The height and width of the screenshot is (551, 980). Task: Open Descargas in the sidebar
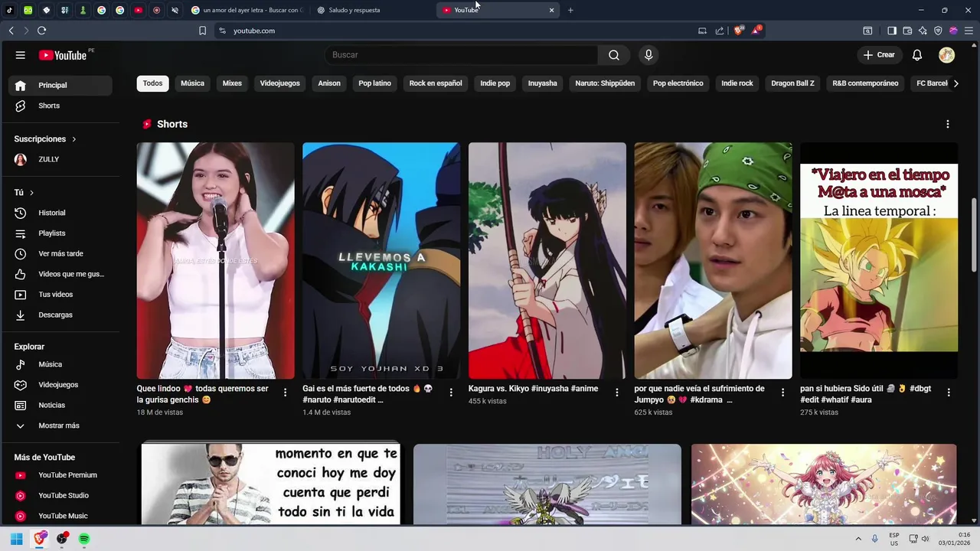coord(60,315)
